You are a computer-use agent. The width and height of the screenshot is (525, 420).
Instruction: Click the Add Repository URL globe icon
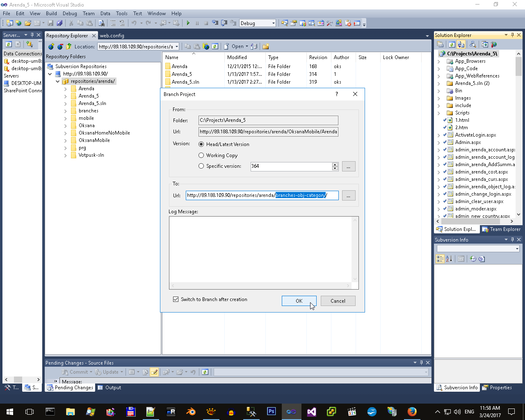click(51, 46)
